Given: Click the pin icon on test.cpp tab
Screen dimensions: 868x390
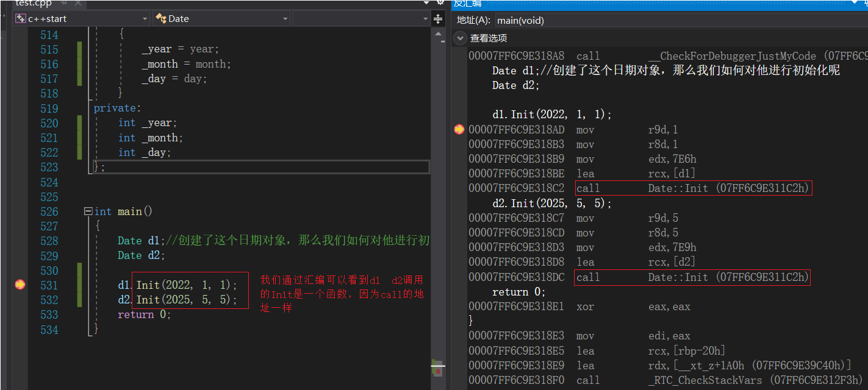Looking at the screenshot, I should tap(63, 3).
